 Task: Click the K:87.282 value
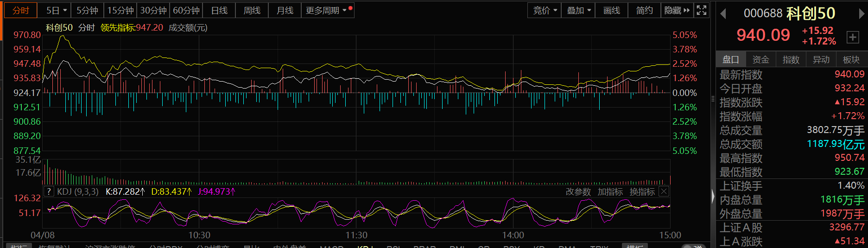point(126,191)
